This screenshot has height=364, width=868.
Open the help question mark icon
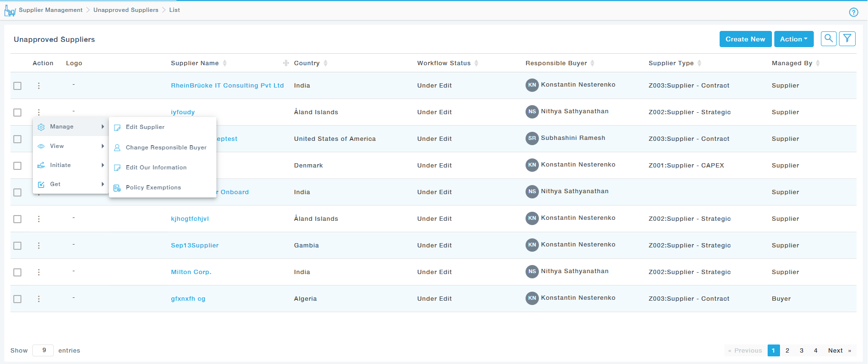tap(853, 12)
